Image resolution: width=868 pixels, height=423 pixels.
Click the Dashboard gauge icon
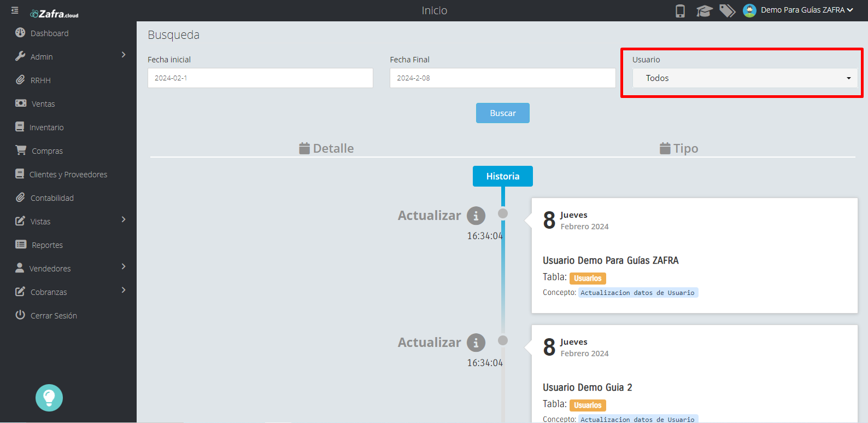(20, 32)
